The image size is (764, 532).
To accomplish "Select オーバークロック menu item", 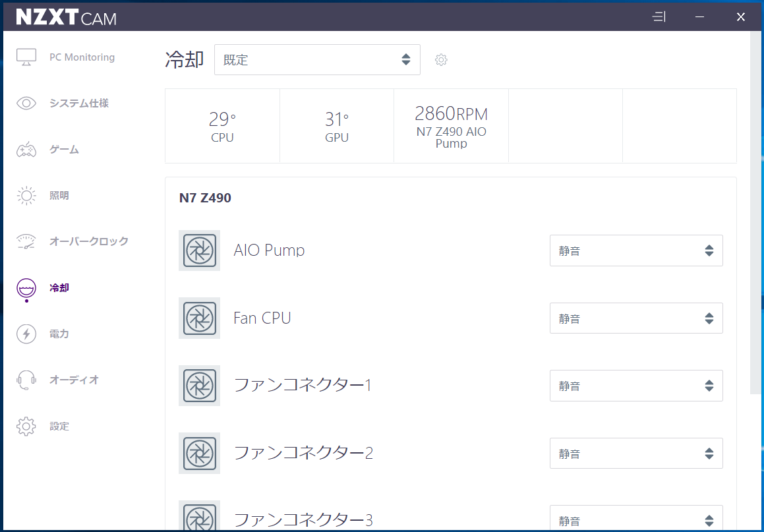I will [x=89, y=241].
